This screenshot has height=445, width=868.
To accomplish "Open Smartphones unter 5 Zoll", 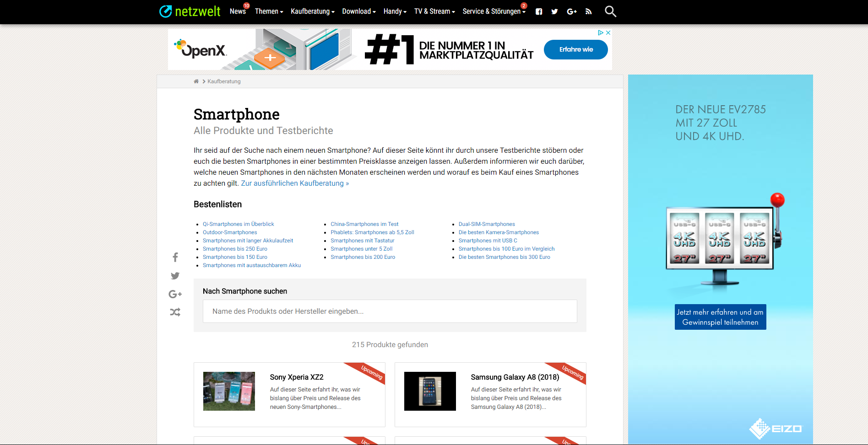I will pos(362,249).
